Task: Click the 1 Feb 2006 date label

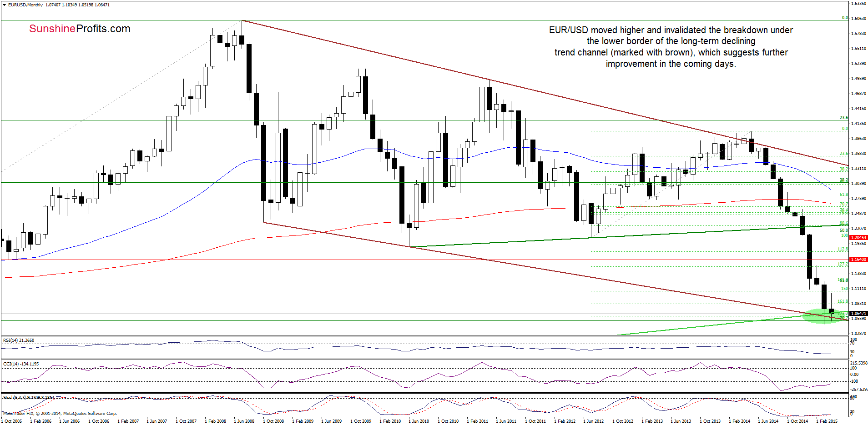Action: [40, 421]
